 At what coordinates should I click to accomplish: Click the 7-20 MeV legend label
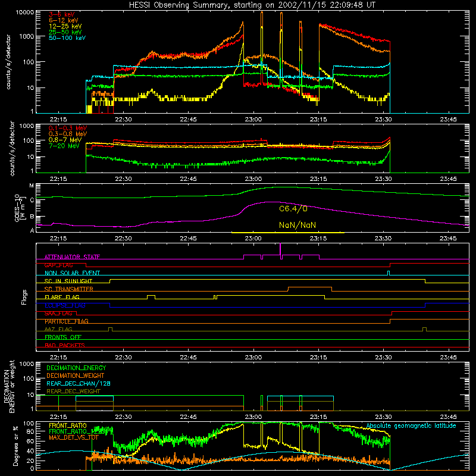(64, 146)
